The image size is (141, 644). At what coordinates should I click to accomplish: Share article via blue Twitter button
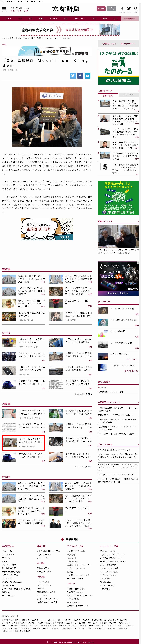73,75
